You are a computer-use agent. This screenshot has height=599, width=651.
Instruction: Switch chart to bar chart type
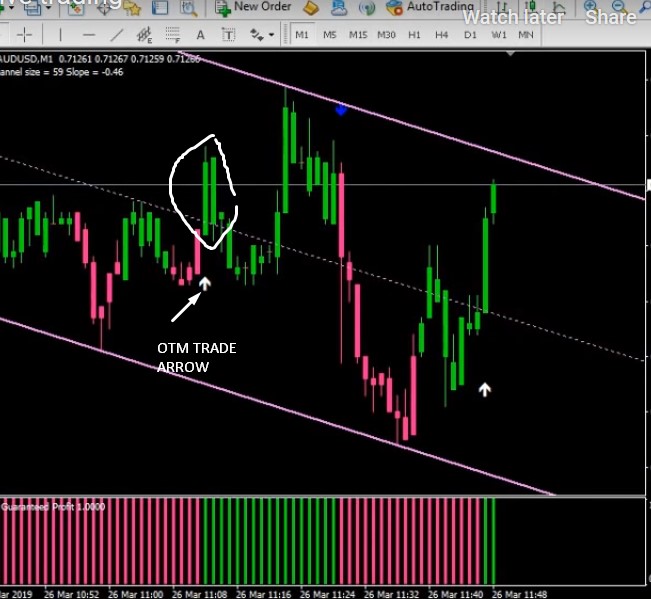(x=502, y=7)
